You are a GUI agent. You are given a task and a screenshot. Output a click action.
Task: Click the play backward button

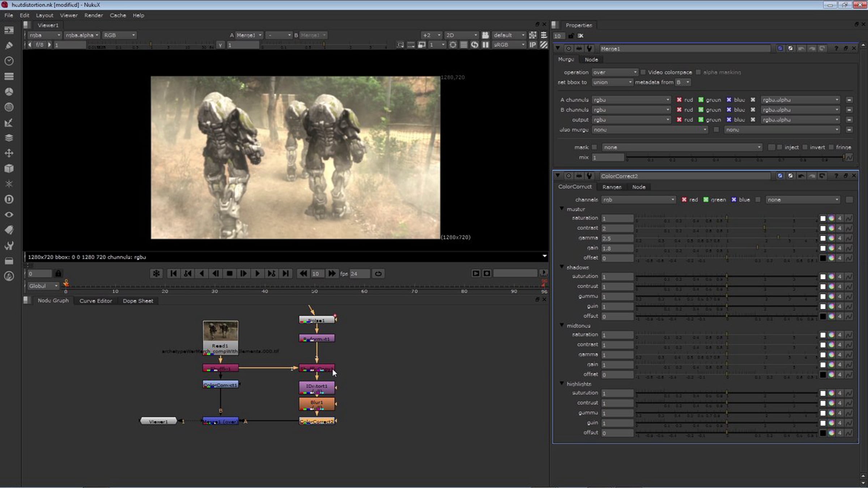coord(201,274)
